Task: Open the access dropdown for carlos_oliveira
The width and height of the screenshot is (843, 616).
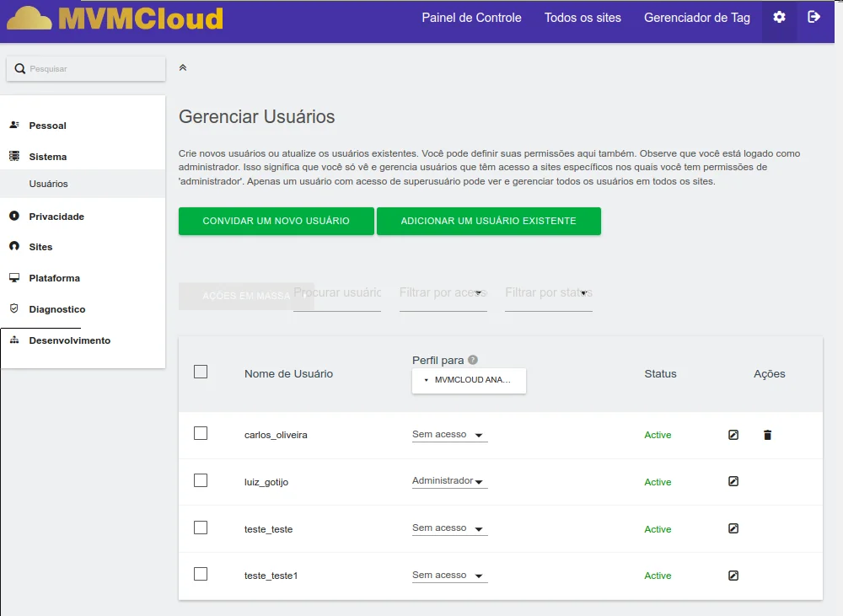Action: (x=449, y=435)
